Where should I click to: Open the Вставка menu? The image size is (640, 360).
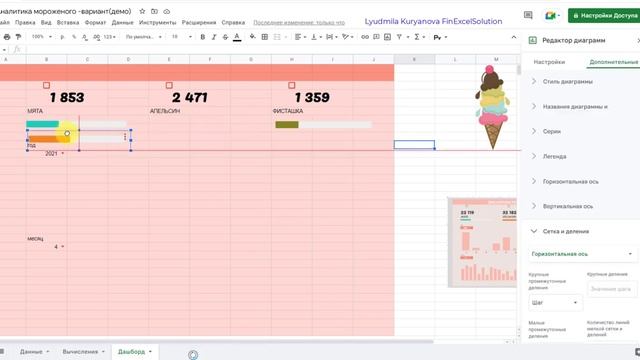[x=68, y=22]
